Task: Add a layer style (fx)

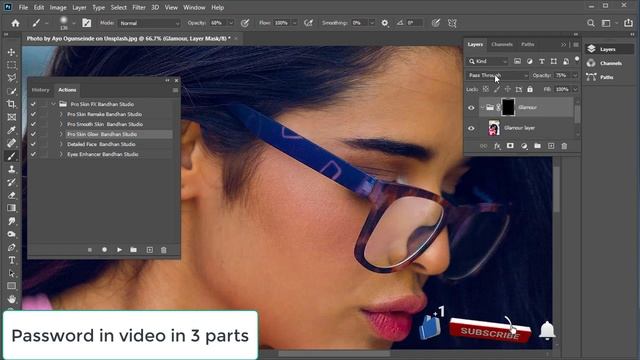Action: coord(497,146)
